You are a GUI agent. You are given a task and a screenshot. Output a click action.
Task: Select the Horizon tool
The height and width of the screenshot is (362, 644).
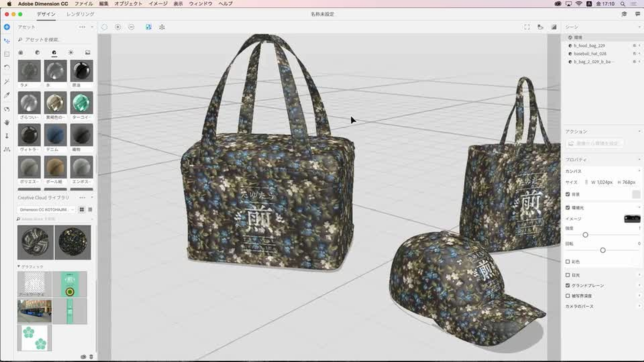click(x=7, y=149)
